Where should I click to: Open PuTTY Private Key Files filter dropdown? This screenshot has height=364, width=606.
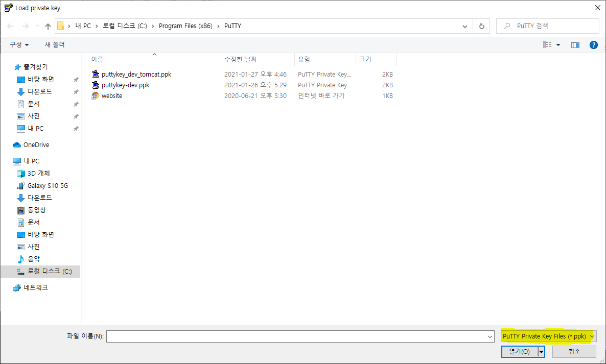click(548, 336)
